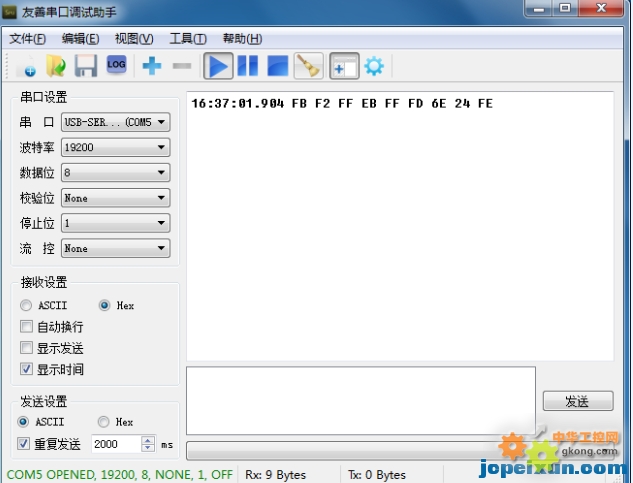Close the serial assistant window
The width and height of the screenshot is (633, 483).
pyautogui.click(x=601, y=8)
